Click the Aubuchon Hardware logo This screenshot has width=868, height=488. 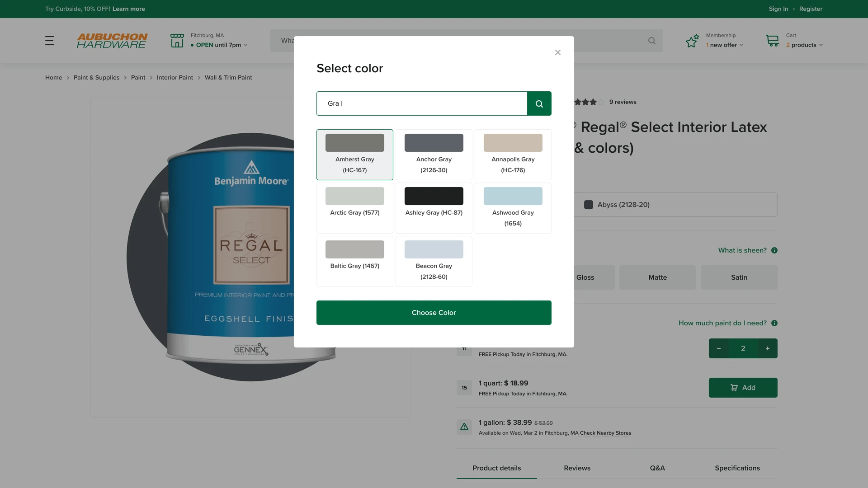point(112,41)
